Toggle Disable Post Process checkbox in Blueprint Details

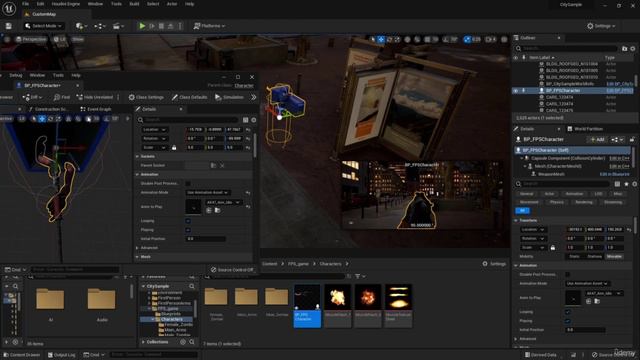coord(188,183)
